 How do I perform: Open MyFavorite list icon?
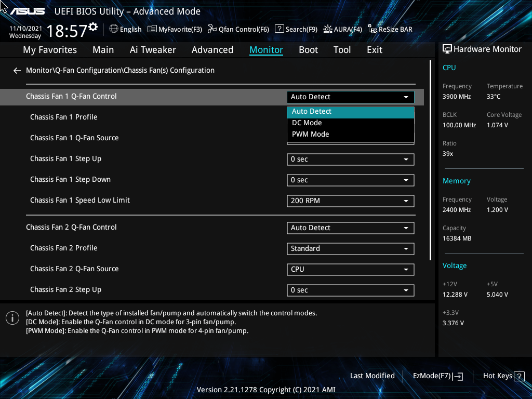point(152,29)
